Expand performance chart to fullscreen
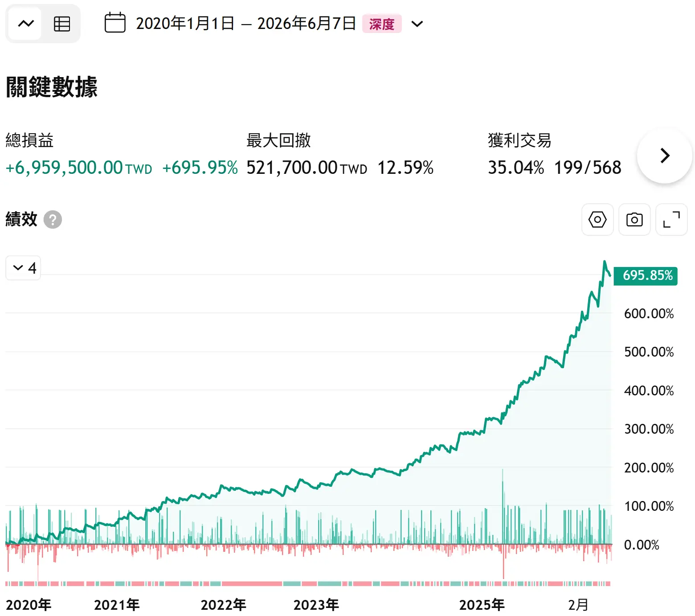 click(x=671, y=220)
